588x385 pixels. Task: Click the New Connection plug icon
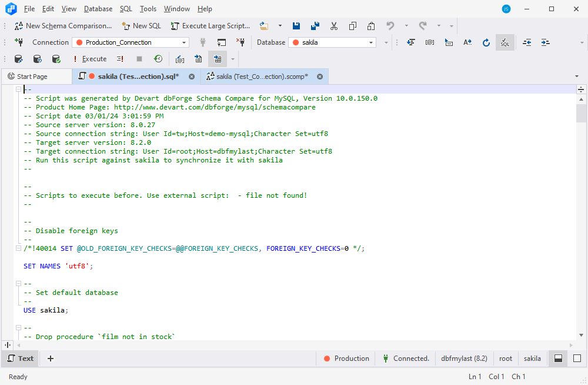point(19,42)
